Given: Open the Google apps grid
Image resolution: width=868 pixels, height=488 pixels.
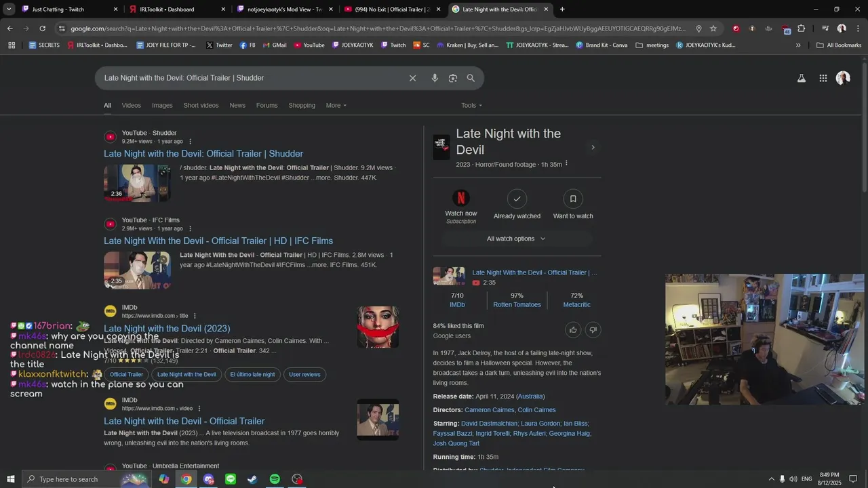Looking at the screenshot, I should [823, 78].
